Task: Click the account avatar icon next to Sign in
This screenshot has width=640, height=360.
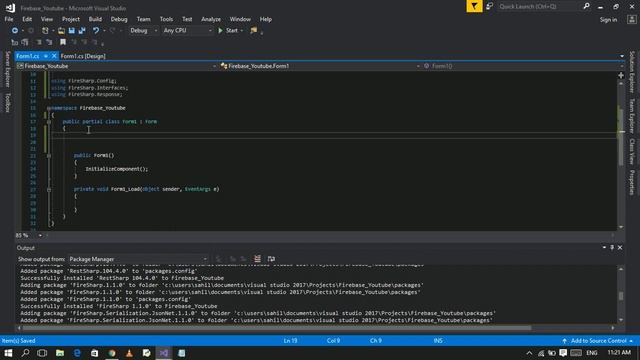Action: coord(631,20)
